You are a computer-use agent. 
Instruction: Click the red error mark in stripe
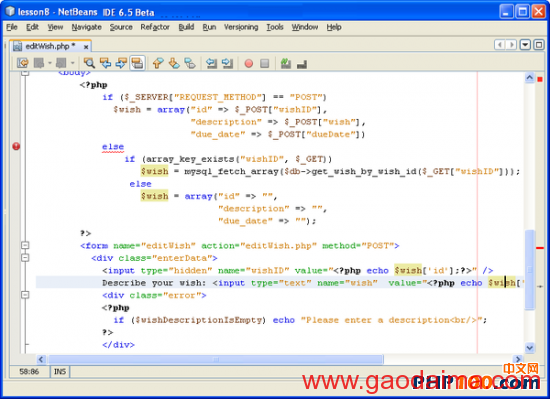[x=540, y=248]
